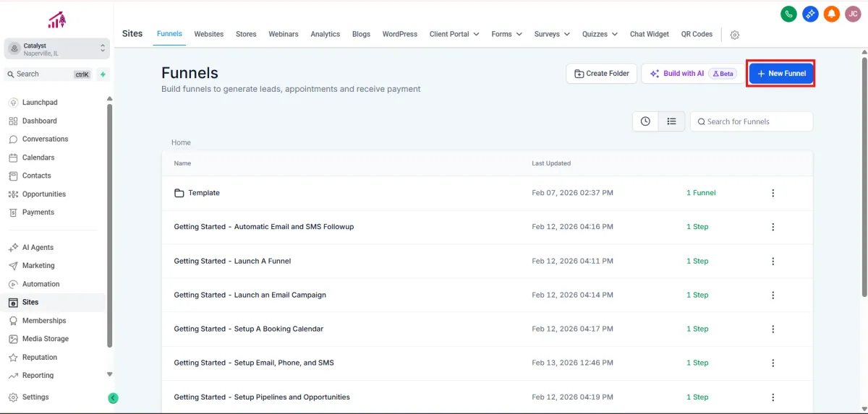
Task: Open the Template folder row
Action: click(488, 193)
